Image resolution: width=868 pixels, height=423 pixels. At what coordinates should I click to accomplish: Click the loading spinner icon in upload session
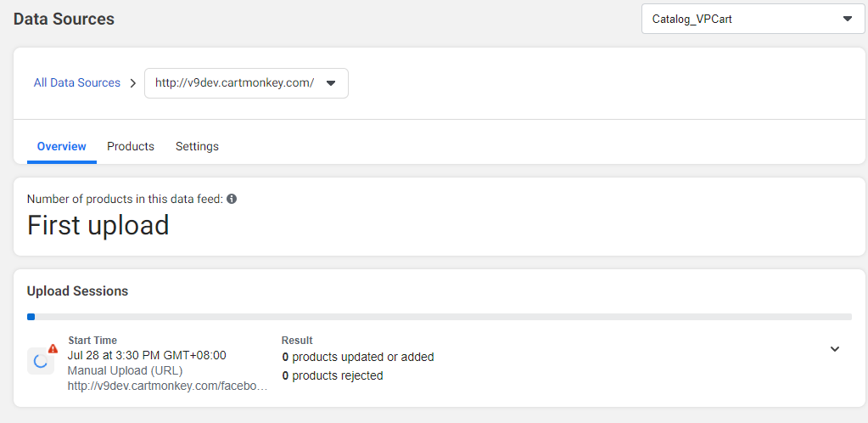coord(41,362)
